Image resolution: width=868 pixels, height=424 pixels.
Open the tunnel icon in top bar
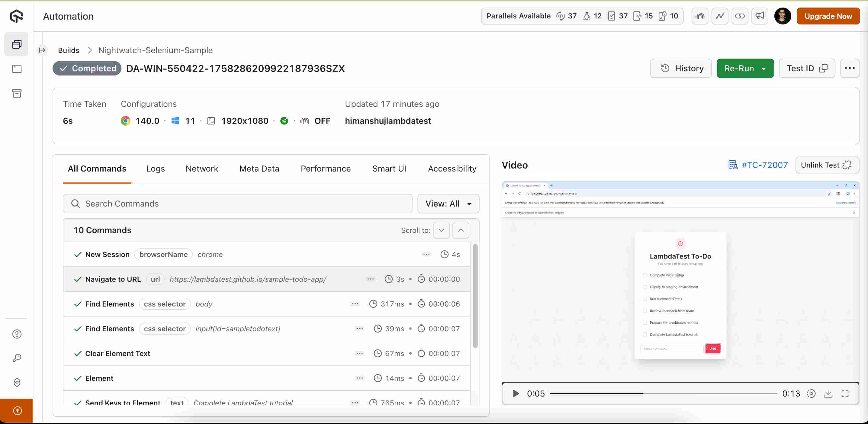(x=700, y=16)
